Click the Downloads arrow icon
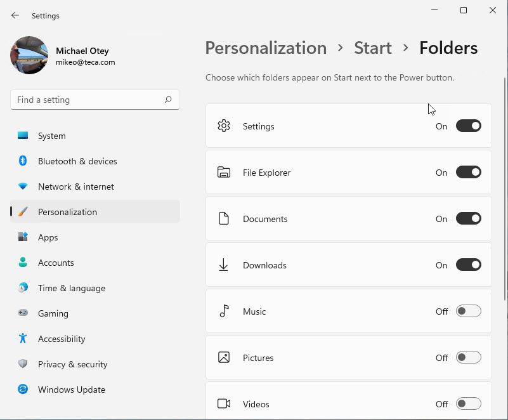 223,265
